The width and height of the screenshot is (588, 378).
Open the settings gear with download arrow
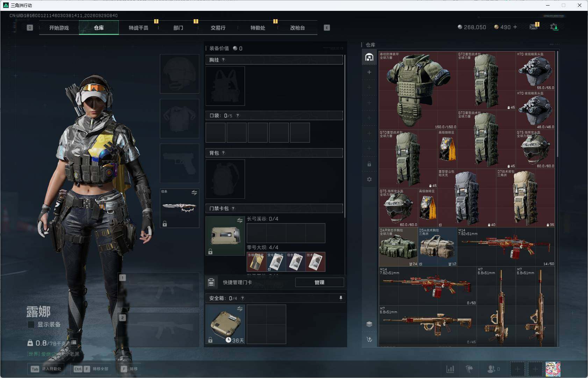(x=554, y=27)
